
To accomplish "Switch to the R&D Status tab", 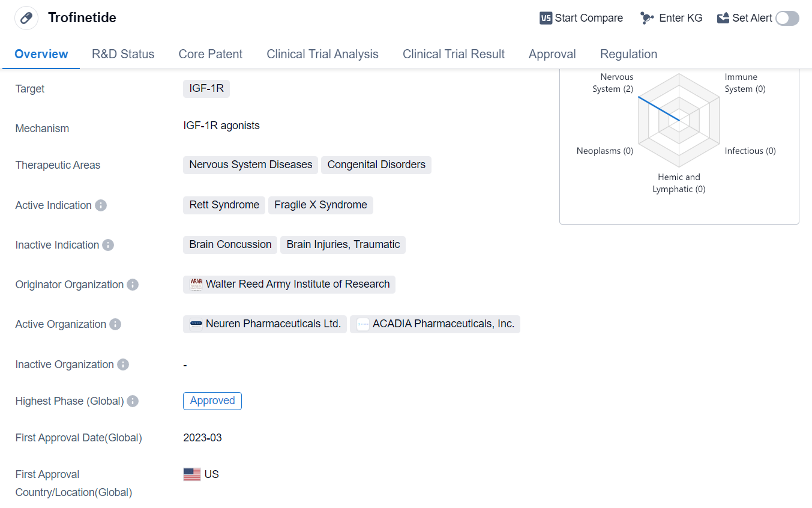I will coord(123,54).
